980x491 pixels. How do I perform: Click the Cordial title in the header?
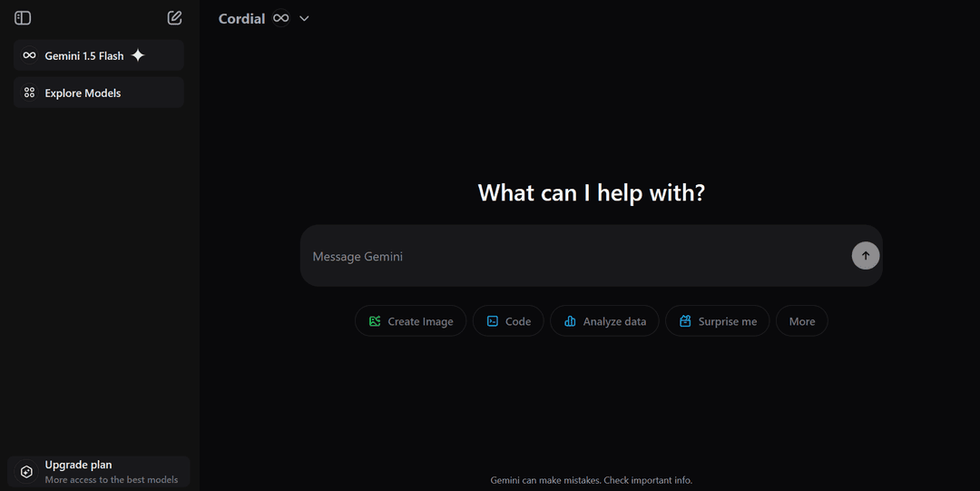(242, 19)
